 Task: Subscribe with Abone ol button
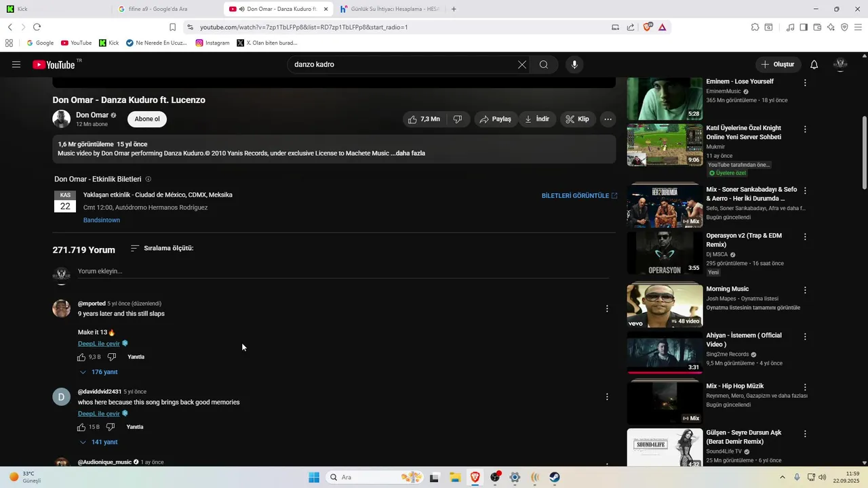tap(147, 119)
